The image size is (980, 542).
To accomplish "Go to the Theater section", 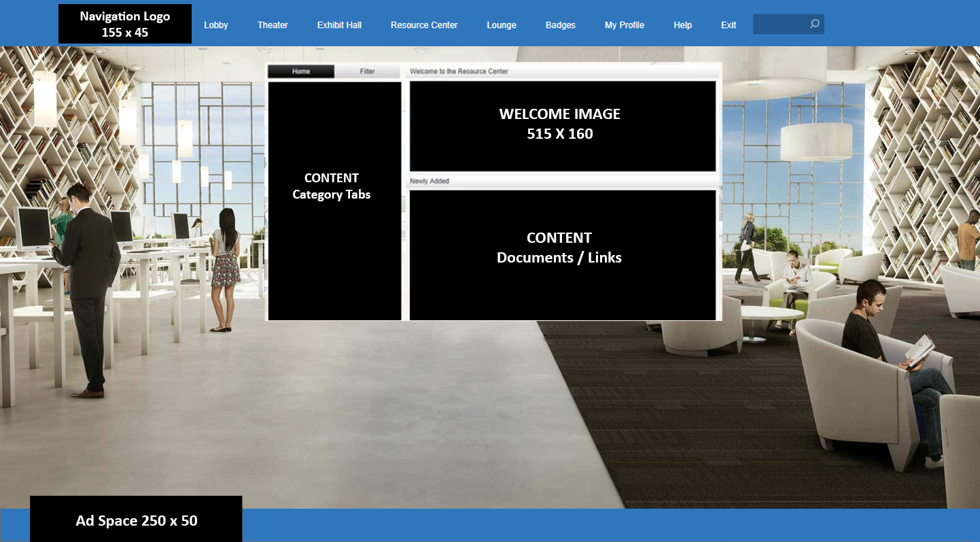I will [273, 25].
